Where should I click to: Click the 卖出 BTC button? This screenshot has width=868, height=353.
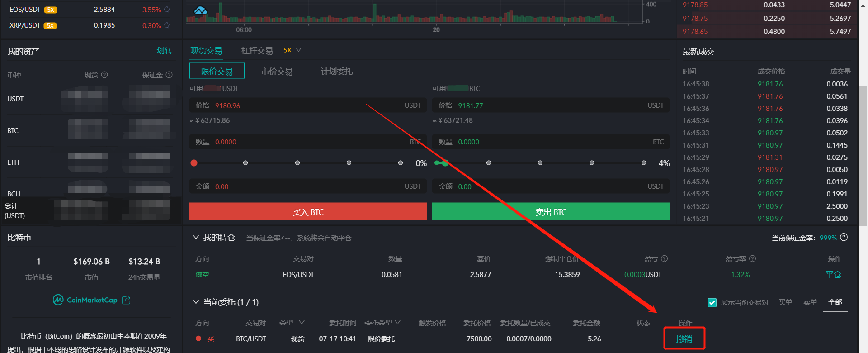(x=551, y=211)
